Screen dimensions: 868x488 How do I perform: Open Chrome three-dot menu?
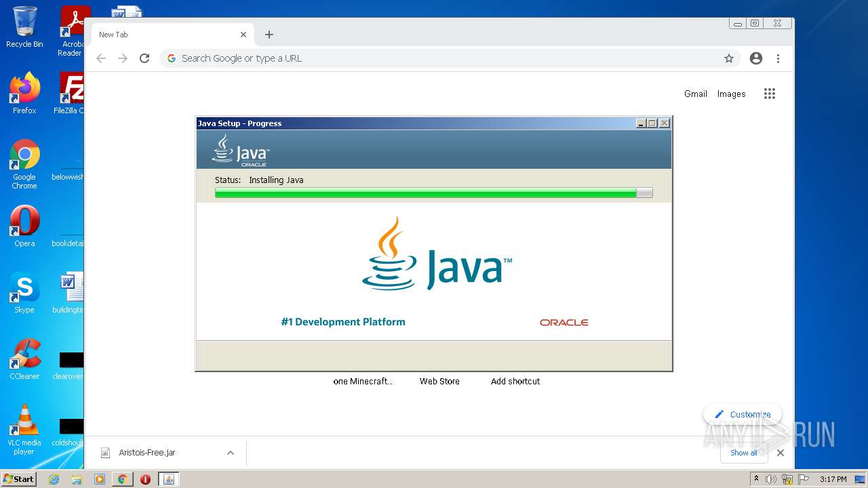[x=778, y=58]
